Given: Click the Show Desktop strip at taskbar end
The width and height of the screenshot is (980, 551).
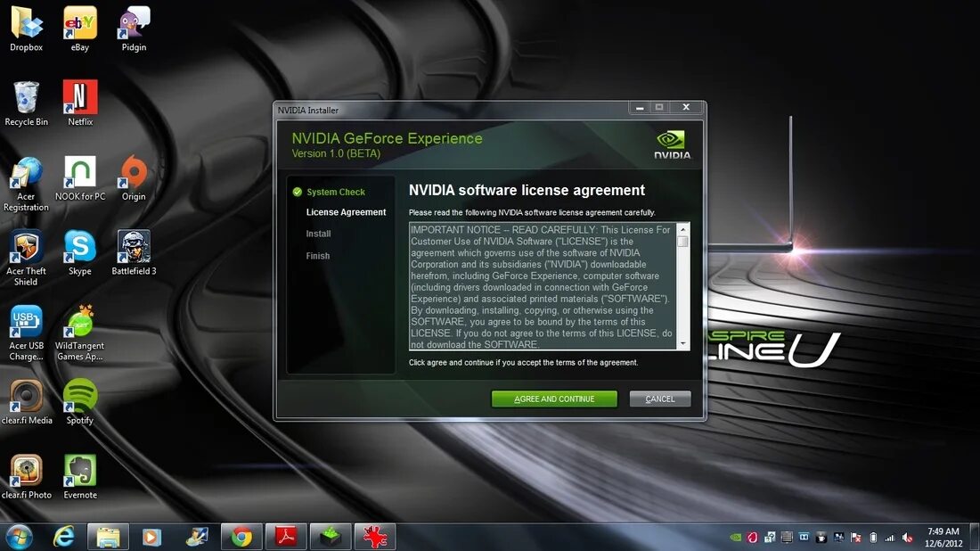Looking at the screenshot, I should 975,538.
